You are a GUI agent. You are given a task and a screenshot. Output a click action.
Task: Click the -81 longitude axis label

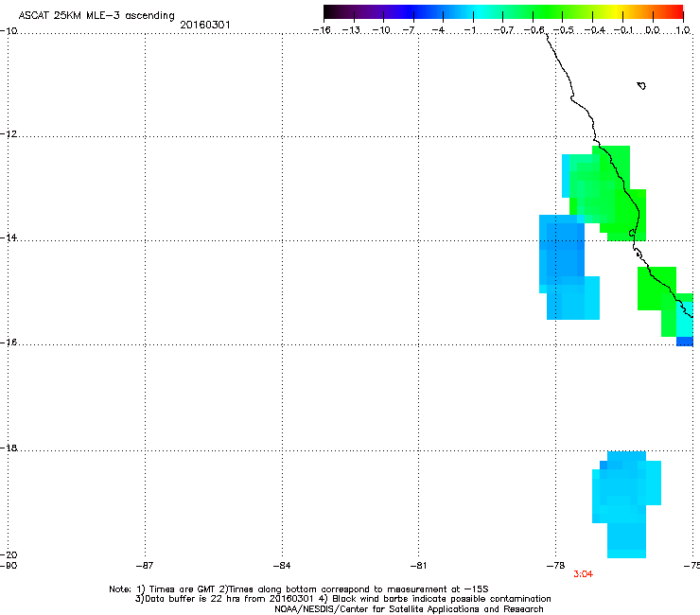[419, 566]
